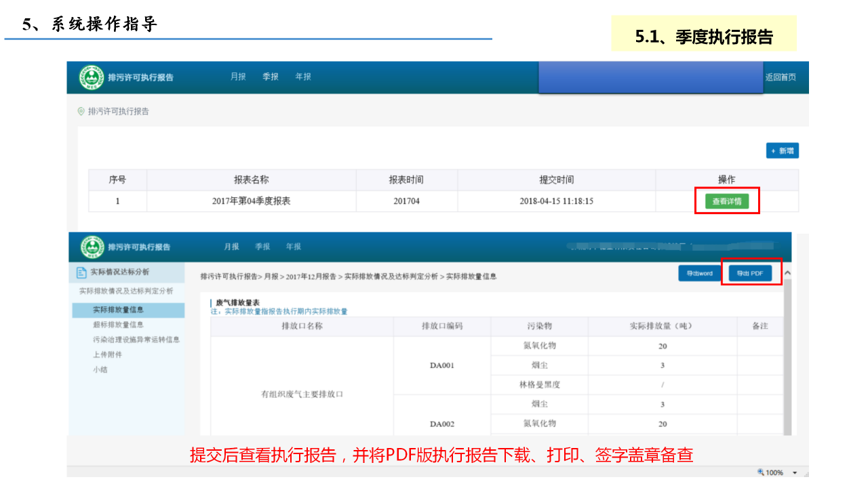Viewport: 868px width, 488px height.
Task: Export the report using 导出word
Action: [x=699, y=273]
